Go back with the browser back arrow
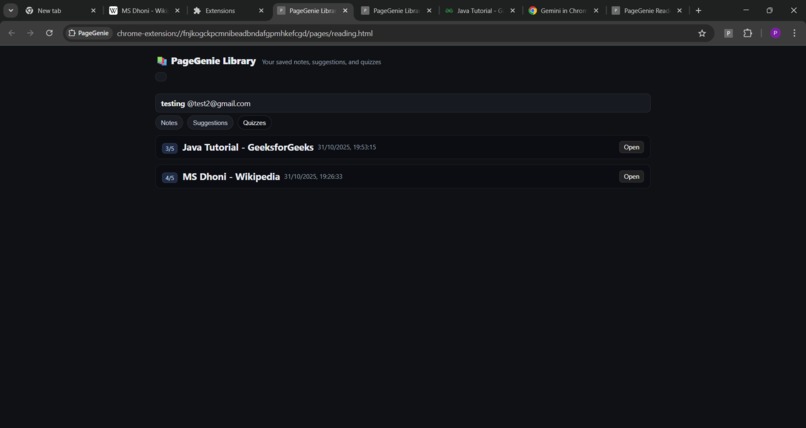 11,33
